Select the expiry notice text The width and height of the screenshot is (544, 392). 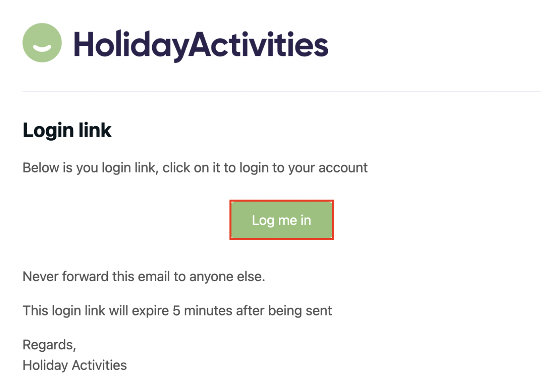[177, 310]
